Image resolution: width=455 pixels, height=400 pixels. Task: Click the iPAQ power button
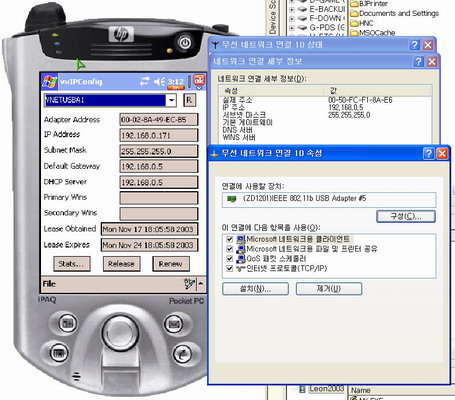pos(185,43)
